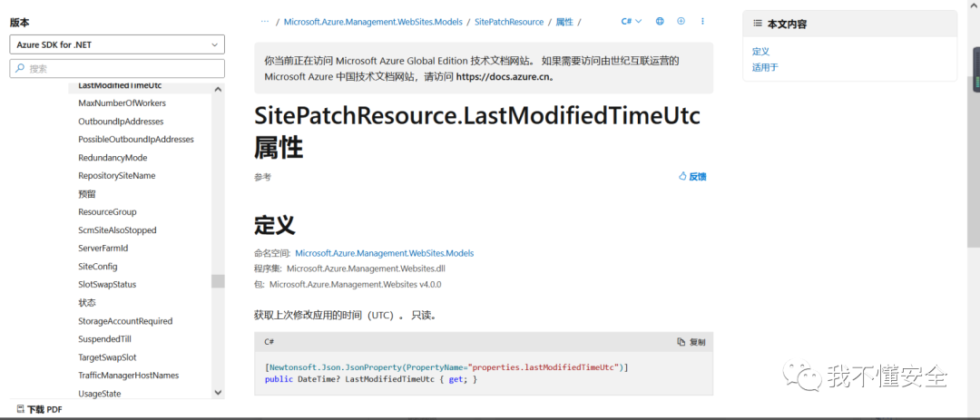
Task: Open SlotSwapStatus in the sidebar
Action: tap(107, 284)
